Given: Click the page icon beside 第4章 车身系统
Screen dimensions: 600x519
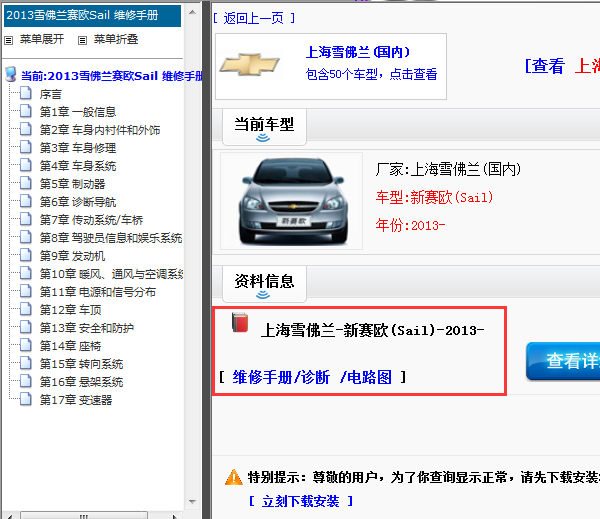Looking at the screenshot, I should pyautogui.click(x=26, y=165).
